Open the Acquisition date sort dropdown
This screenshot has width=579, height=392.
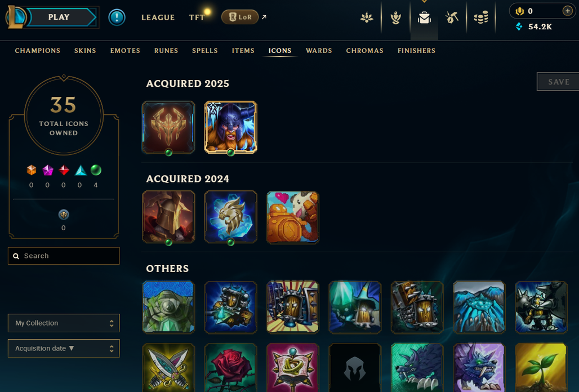[64, 349]
